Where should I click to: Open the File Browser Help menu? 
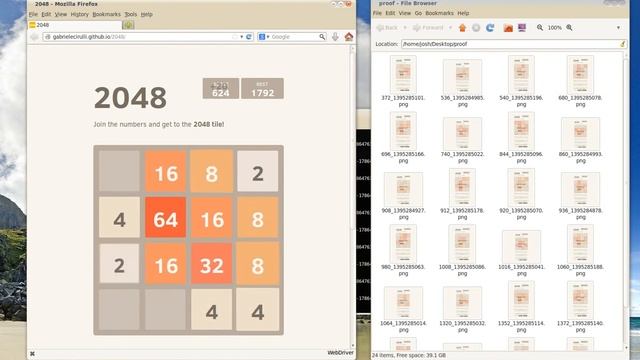[463, 13]
